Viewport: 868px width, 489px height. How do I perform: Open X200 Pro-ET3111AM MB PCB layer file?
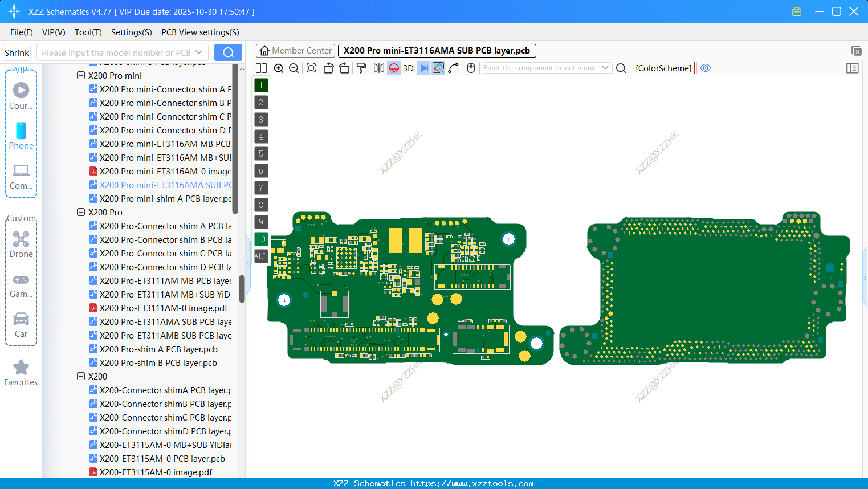[160, 280]
